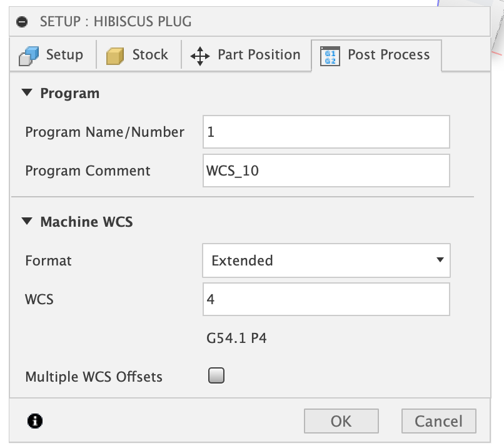Open the Format dropdown showing Extended
This screenshot has height=446, width=504.
click(x=326, y=260)
